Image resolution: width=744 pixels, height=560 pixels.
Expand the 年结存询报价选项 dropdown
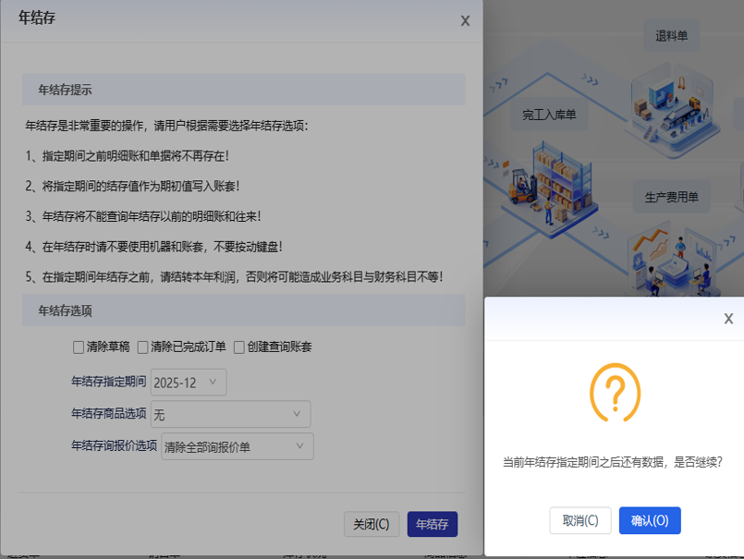coord(238,446)
